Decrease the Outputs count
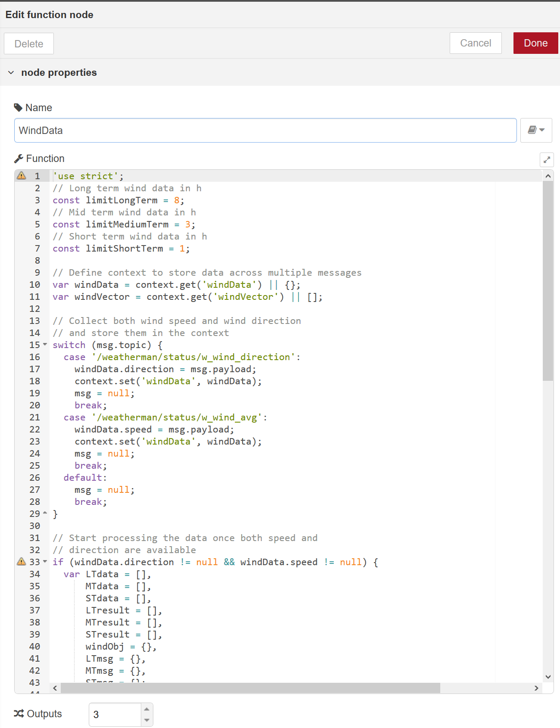 click(x=147, y=720)
